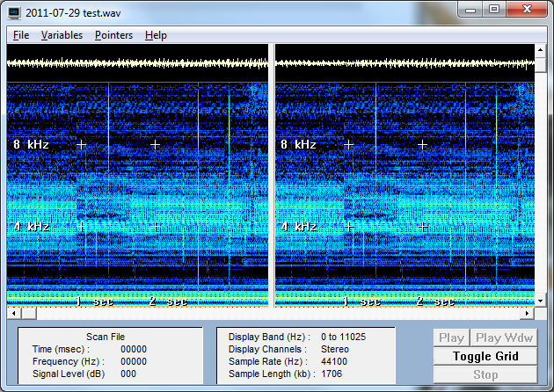554x392 pixels.
Task: Click the vertical scrollbar down arrow
Action: pos(540,301)
